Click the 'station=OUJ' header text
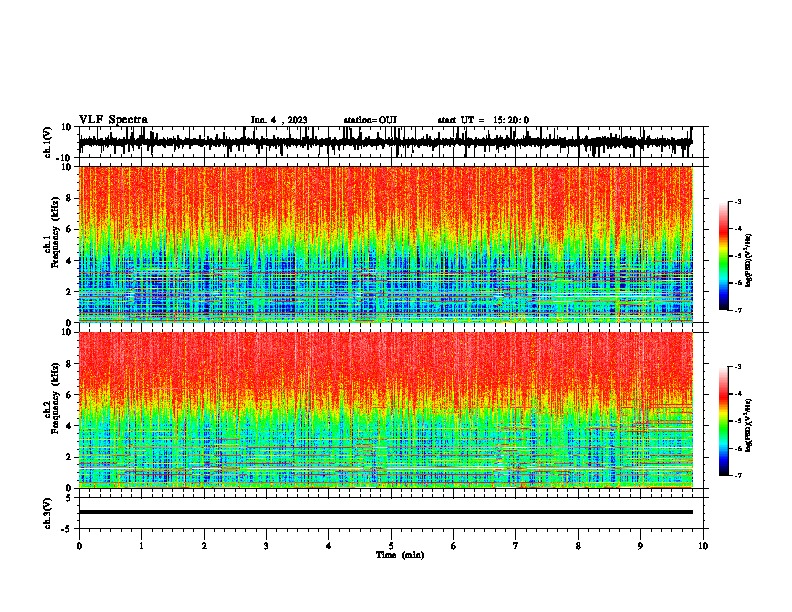792x612 pixels. coord(370,120)
